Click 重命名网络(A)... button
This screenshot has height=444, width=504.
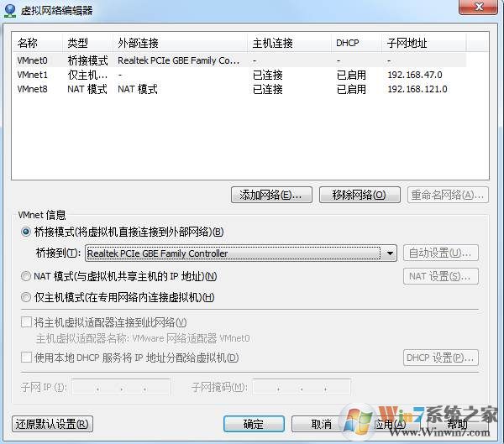click(448, 195)
